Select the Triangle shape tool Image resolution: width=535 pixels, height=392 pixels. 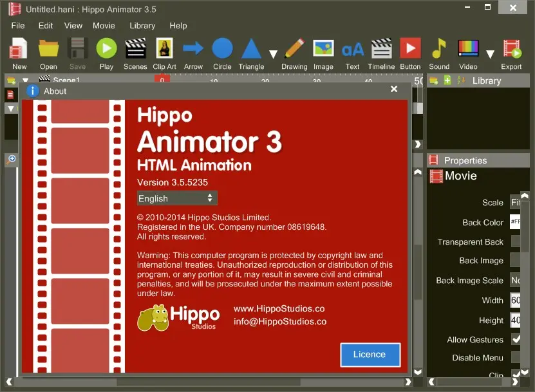252,54
